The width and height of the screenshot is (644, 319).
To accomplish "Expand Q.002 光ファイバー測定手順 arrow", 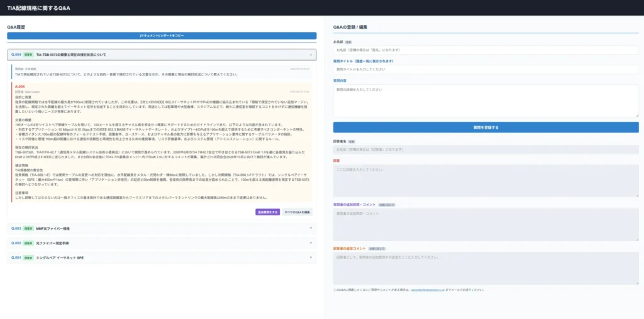I will (x=311, y=243).
